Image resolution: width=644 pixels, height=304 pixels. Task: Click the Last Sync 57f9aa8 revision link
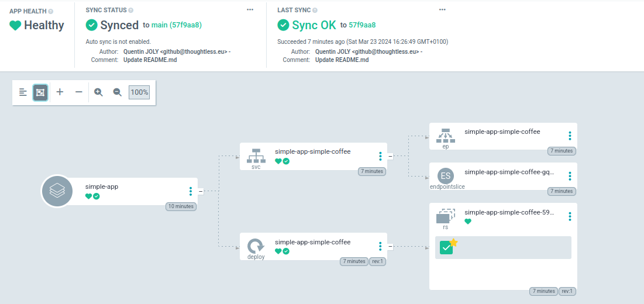(x=362, y=25)
